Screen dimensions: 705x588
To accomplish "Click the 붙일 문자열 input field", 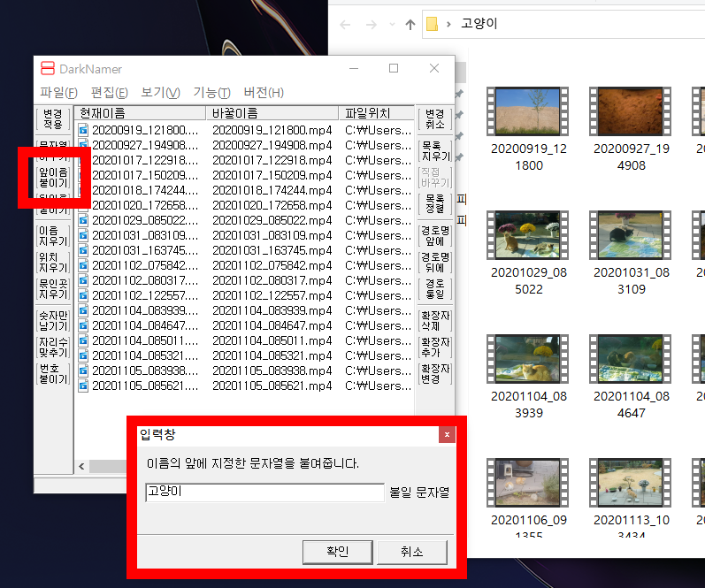I will 264,493.
